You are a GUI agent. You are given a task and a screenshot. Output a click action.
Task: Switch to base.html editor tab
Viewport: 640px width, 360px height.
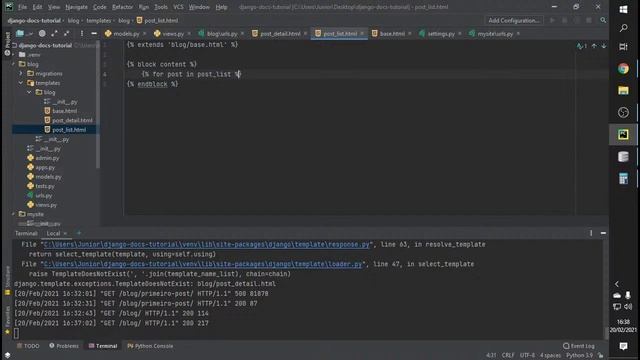tap(392, 34)
